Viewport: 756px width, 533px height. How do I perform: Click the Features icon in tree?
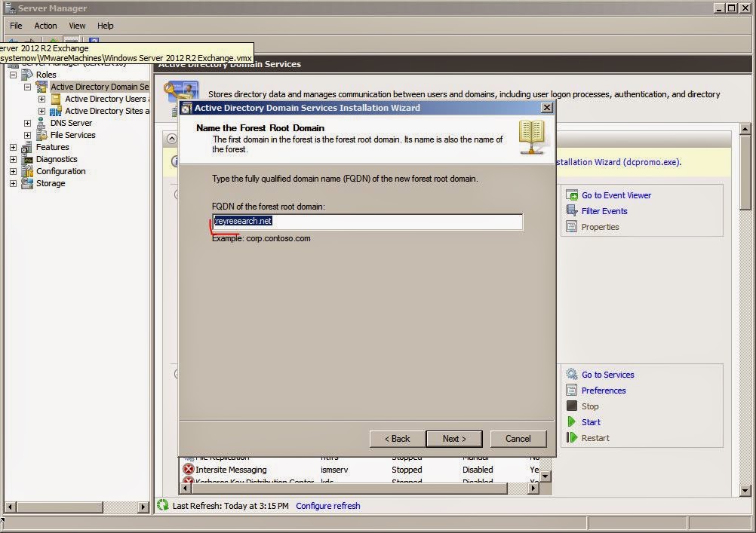tap(27, 147)
